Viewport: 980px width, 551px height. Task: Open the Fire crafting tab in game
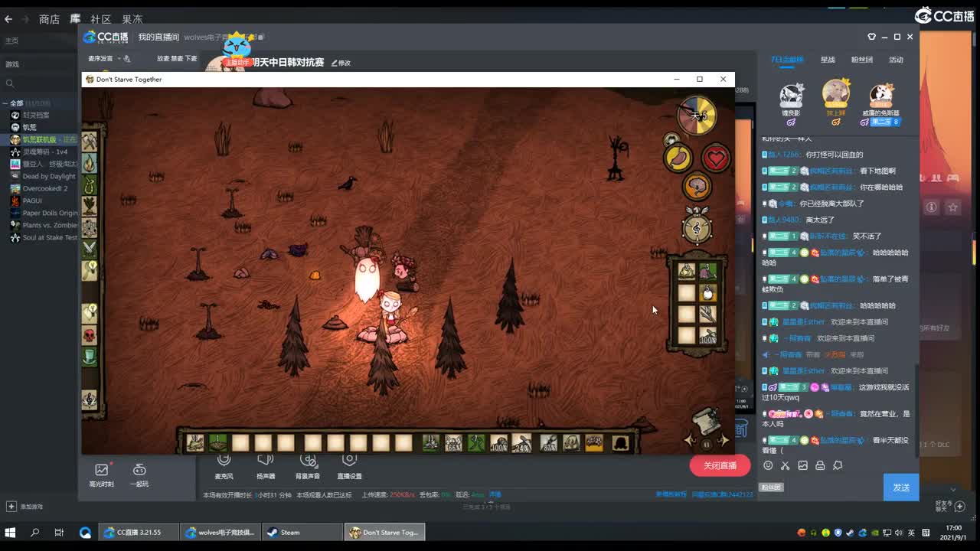[x=90, y=164]
